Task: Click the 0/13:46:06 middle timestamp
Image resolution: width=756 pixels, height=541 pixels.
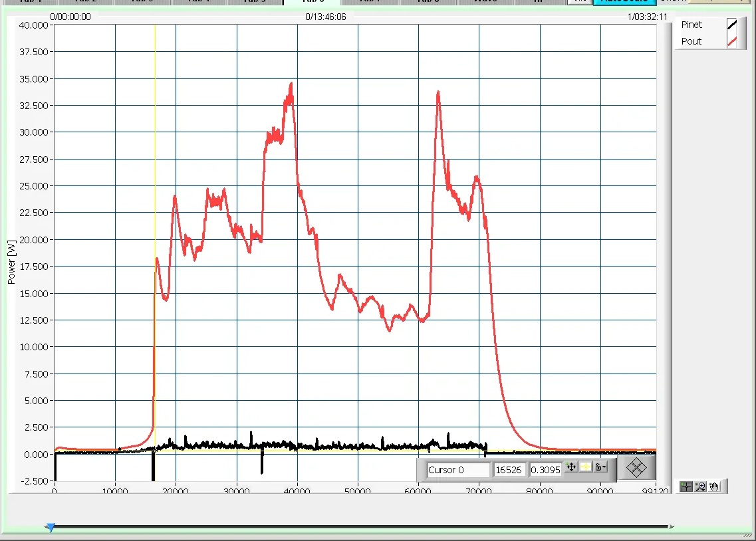Action: tap(325, 17)
